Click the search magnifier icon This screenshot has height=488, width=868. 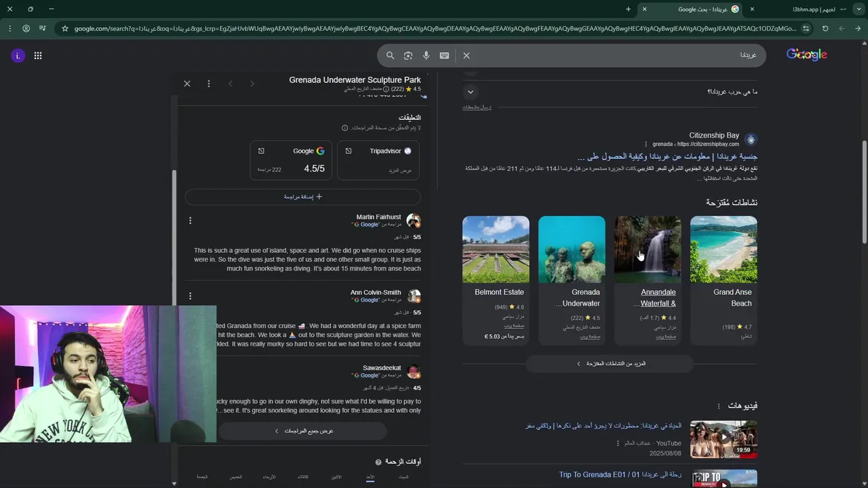pyautogui.click(x=390, y=56)
